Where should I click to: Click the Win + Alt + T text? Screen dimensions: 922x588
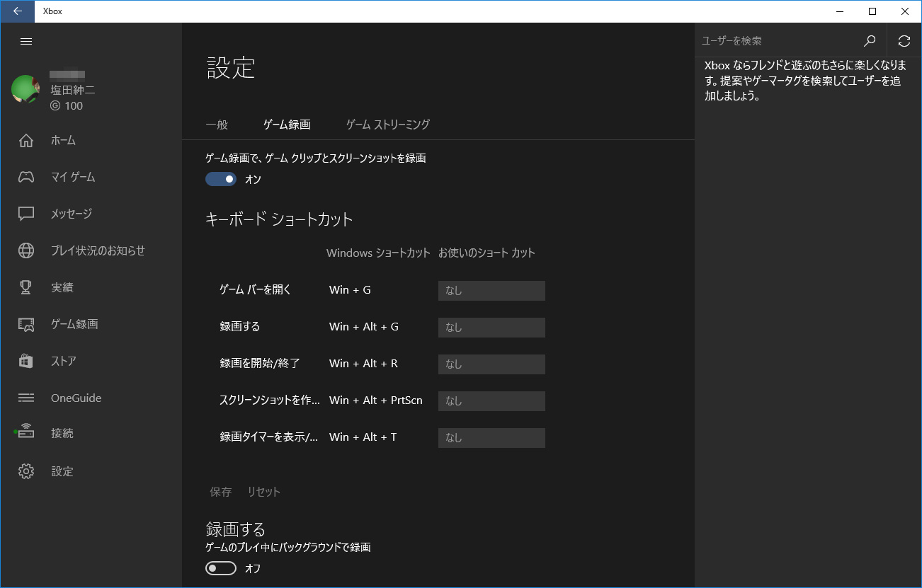pos(363,437)
